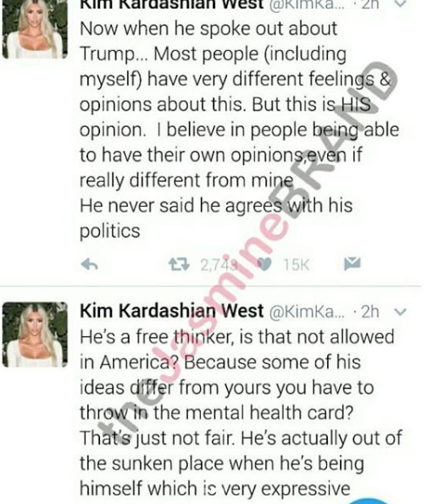Expand the second tweet's chevron dropdown
This screenshot has width=433, height=504.
(400, 312)
